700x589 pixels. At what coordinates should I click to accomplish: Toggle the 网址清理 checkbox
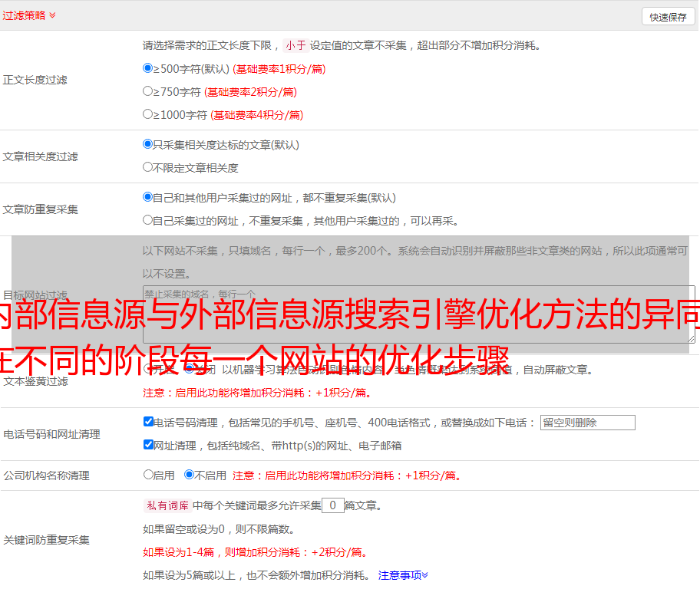[148, 444]
